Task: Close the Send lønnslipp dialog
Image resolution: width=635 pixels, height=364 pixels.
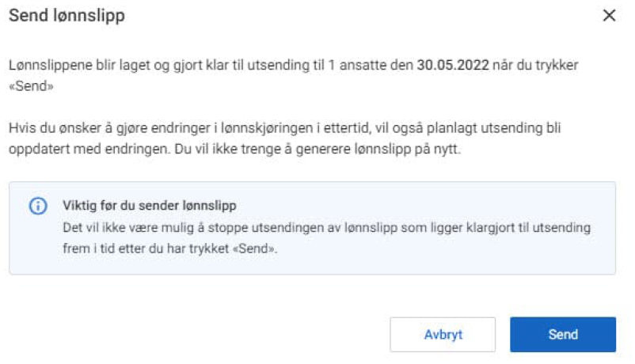Action: coord(609,16)
